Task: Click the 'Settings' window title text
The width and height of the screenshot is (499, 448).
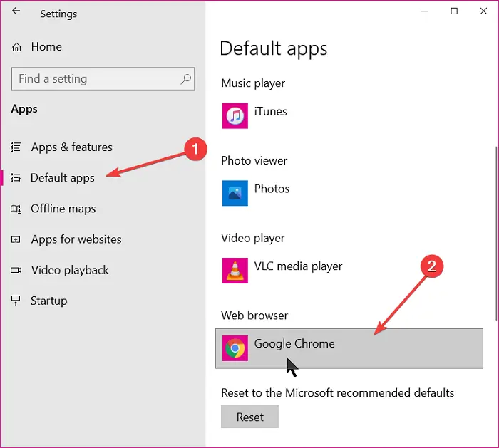Action: click(58, 14)
